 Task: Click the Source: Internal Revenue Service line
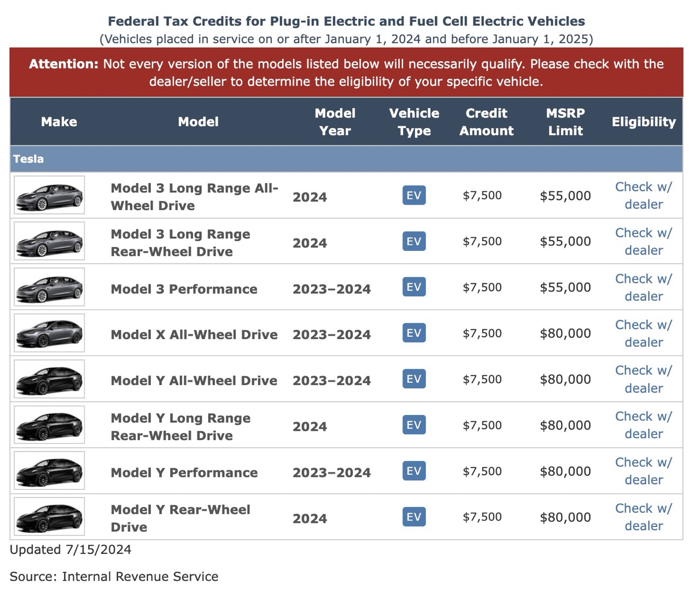114,576
